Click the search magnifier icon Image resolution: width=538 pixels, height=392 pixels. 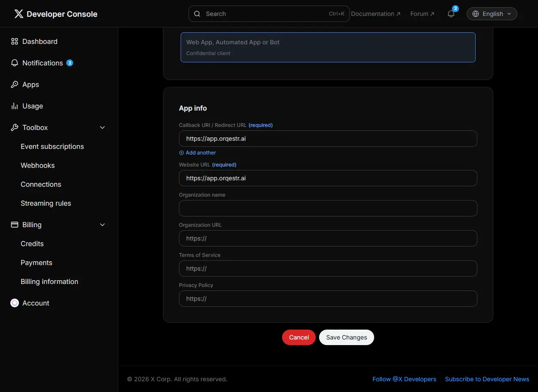click(x=197, y=14)
